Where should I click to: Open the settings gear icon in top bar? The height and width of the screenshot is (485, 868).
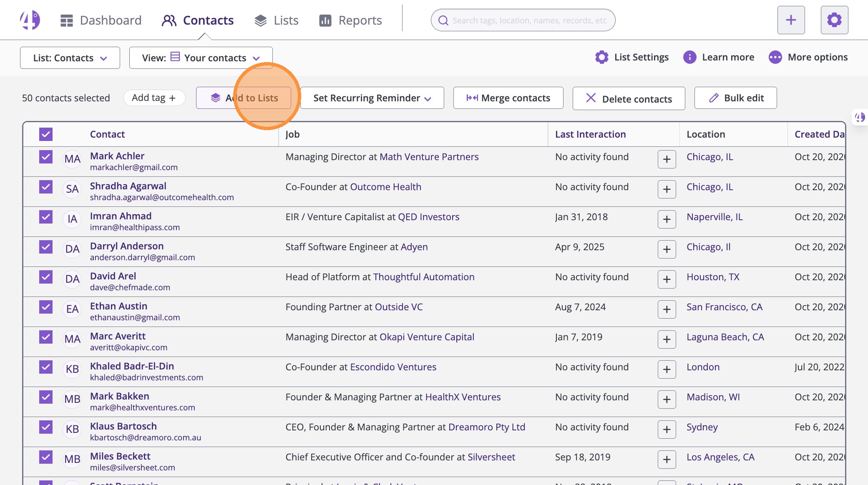(834, 20)
